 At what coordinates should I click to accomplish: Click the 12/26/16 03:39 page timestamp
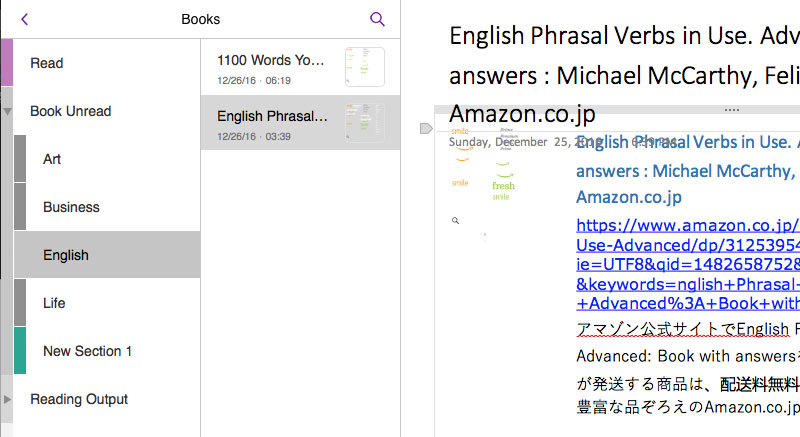[254, 137]
